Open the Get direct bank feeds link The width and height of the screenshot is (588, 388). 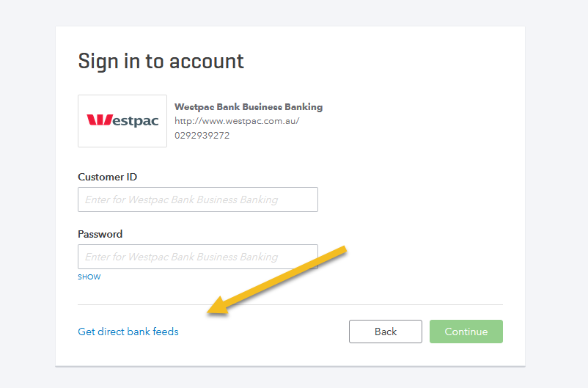[128, 332]
